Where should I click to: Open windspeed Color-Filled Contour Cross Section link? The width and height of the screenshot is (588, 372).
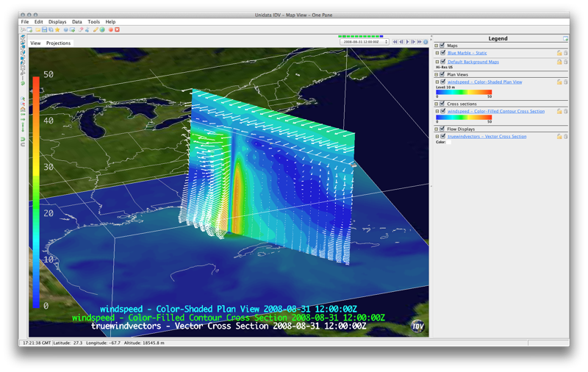496,111
